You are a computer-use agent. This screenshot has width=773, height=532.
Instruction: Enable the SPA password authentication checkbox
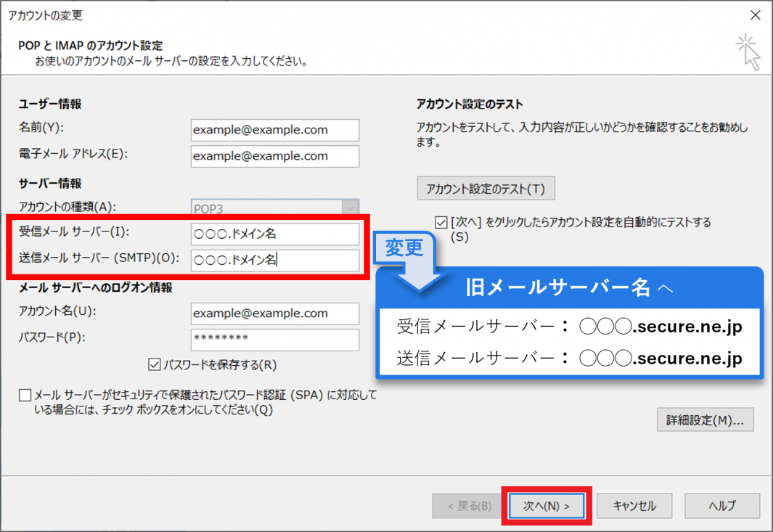point(25,396)
